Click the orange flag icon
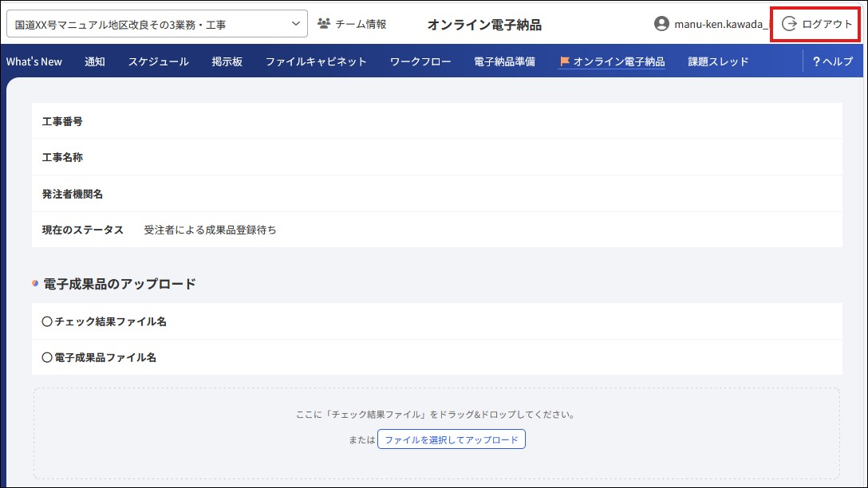The width and height of the screenshot is (868, 488). [x=564, y=61]
